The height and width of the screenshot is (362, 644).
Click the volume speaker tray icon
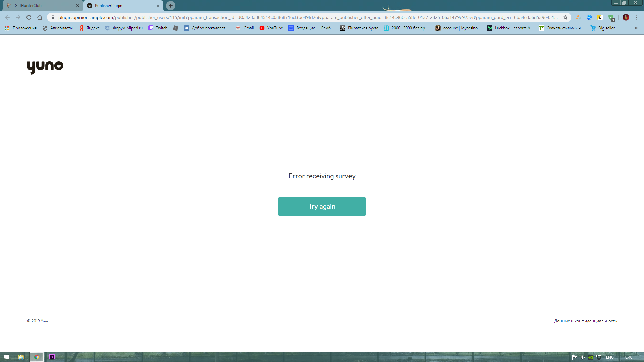pos(583,357)
